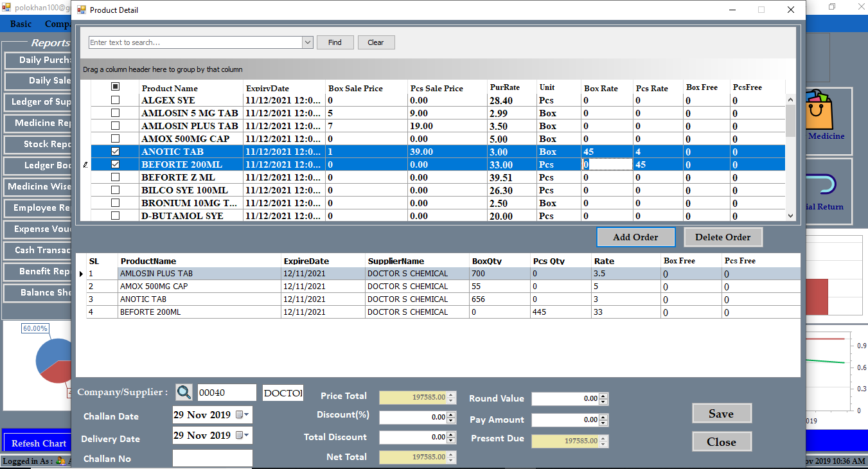Screen dimensions: 868x469
Task: Click the Product Detail window icon
Action: (81, 10)
